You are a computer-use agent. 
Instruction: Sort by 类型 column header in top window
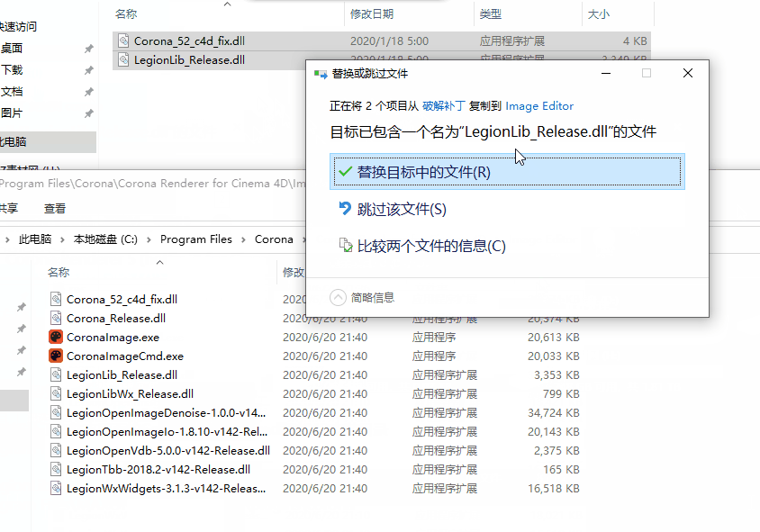pyautogui.click(x=491, y=14)
